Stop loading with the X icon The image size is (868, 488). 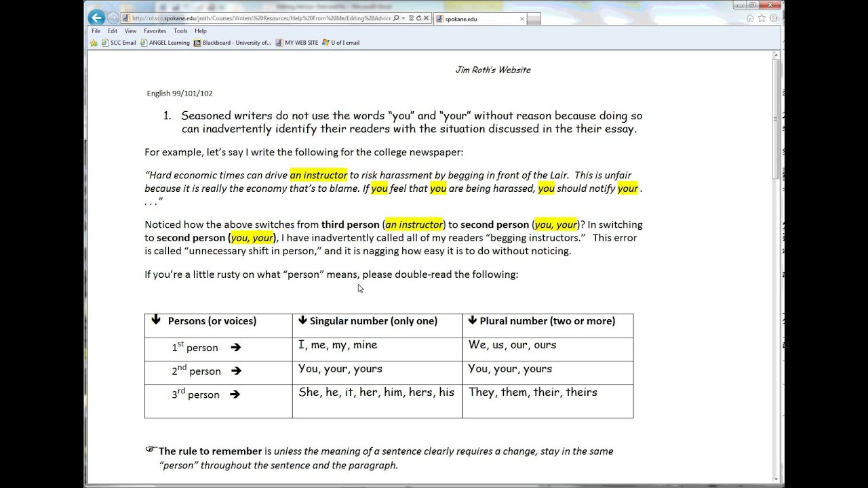click(427, 18)
